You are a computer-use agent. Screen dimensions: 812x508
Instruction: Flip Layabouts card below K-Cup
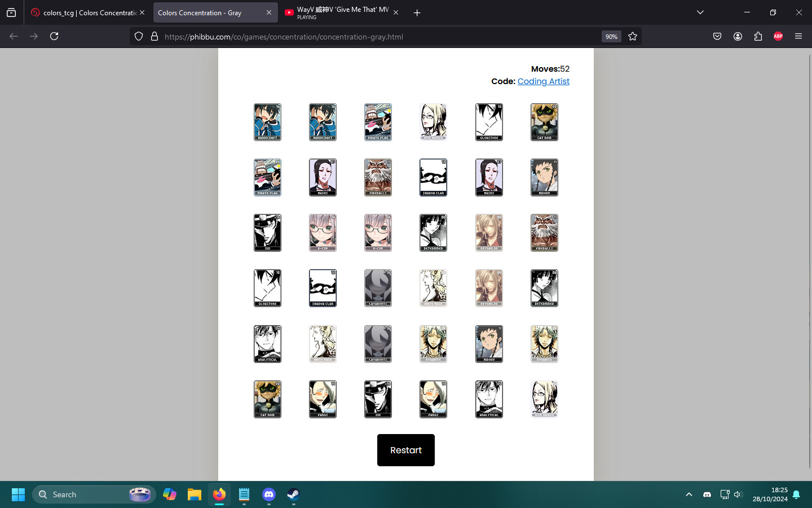click(x=378, y=288)
